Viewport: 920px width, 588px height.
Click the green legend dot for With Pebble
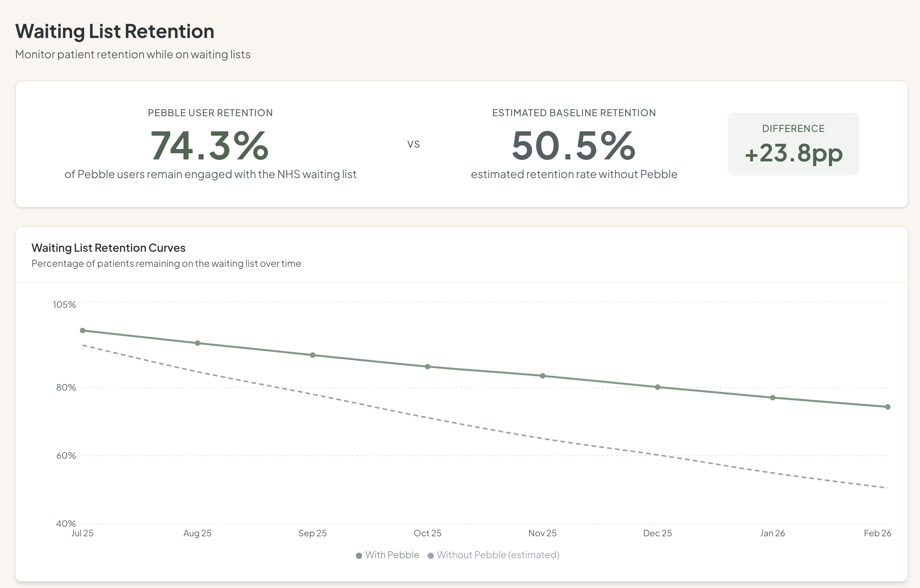[x=359, y=555]
